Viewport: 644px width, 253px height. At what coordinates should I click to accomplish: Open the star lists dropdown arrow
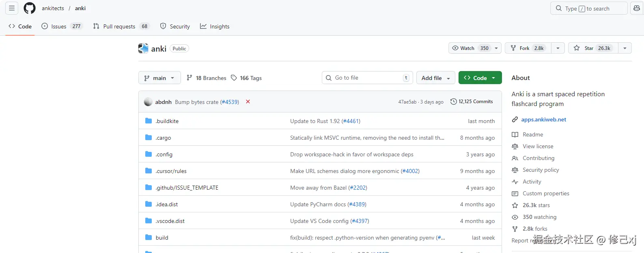pyautogui.click(x=625, y=48)
